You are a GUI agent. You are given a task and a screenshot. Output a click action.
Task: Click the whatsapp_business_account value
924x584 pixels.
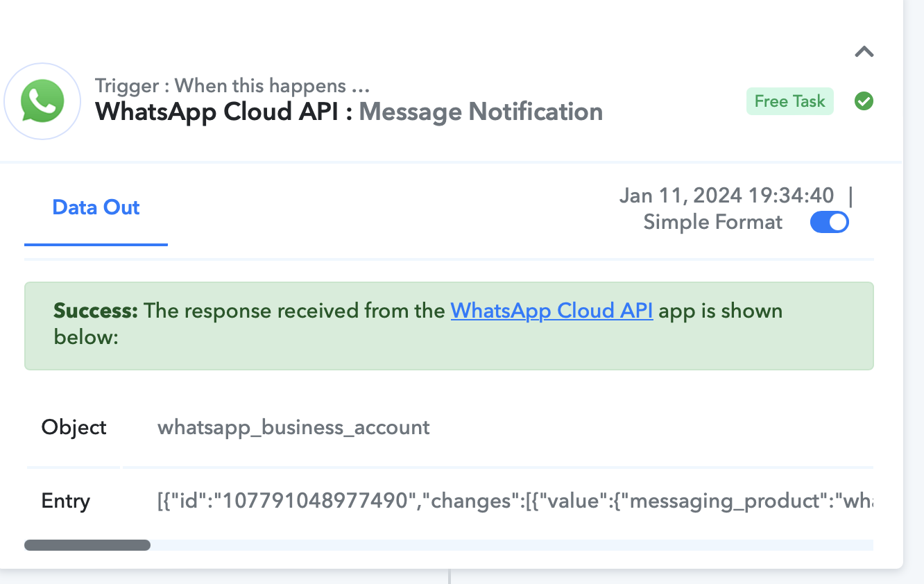point(293,427)
